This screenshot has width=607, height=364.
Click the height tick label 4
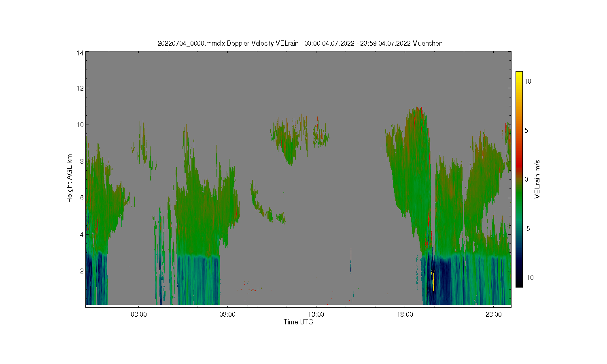[82, 234]
